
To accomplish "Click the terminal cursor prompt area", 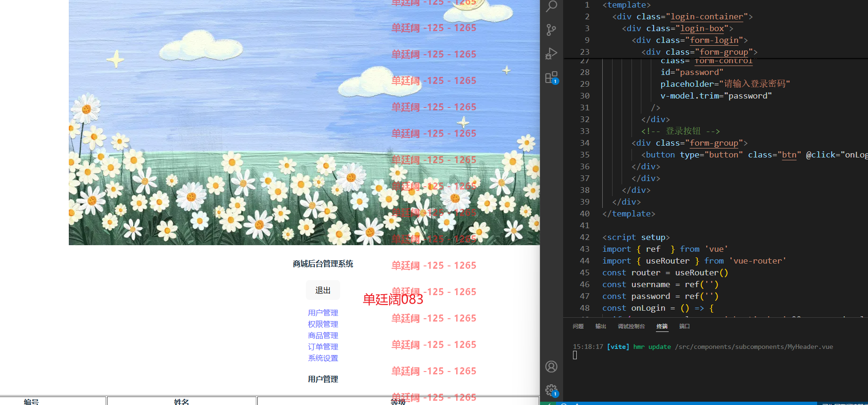I will point(575,355).
